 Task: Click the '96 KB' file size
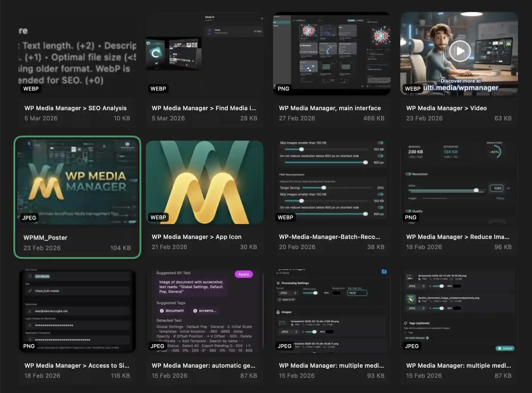pyautogui.click(x=503, y=247)
